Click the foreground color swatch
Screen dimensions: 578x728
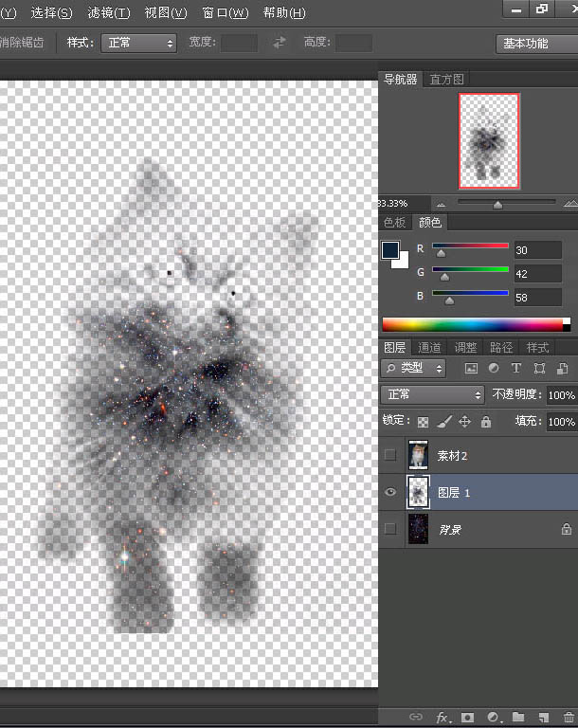[x=390, y=250]
